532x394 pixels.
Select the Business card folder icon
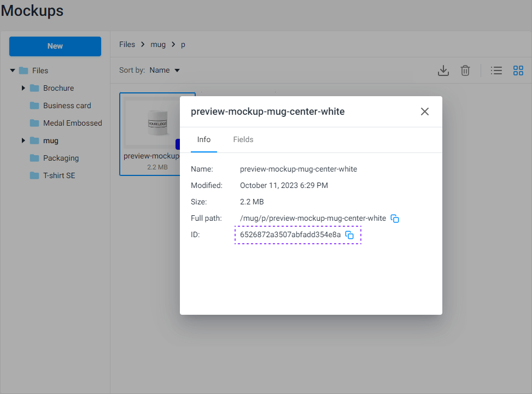(34, 105)
